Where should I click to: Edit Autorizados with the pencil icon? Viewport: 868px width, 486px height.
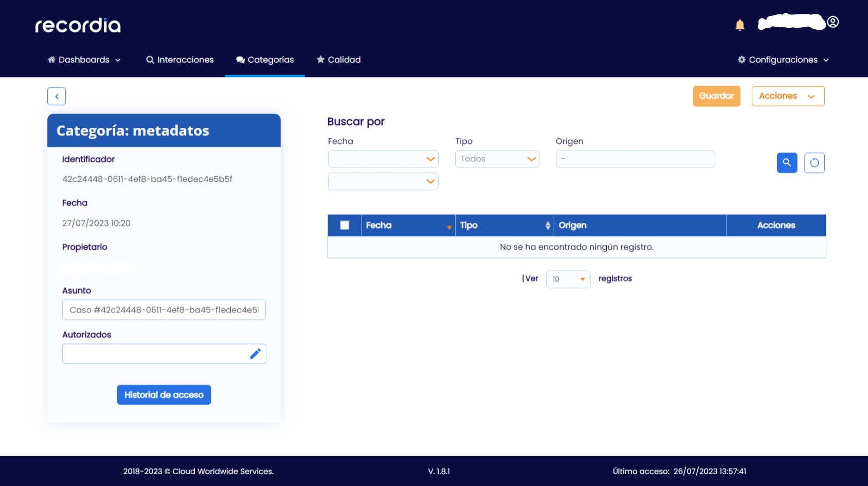click(256, 353)
